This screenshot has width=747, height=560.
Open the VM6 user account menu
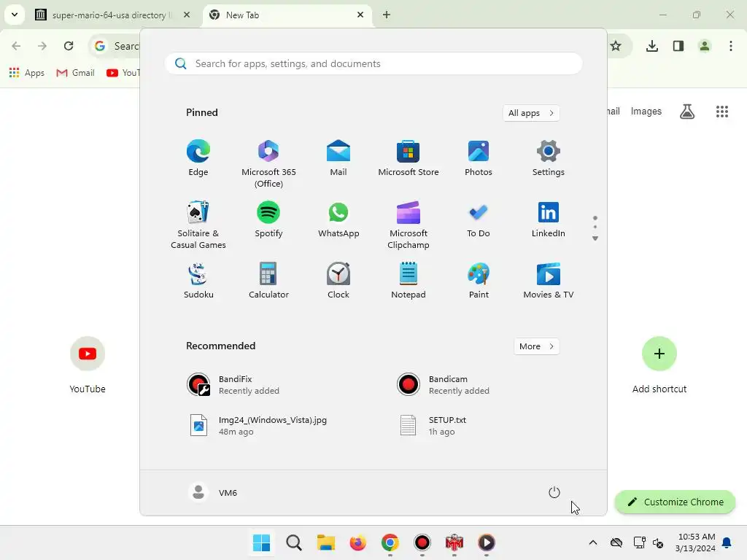click(213, 492)
